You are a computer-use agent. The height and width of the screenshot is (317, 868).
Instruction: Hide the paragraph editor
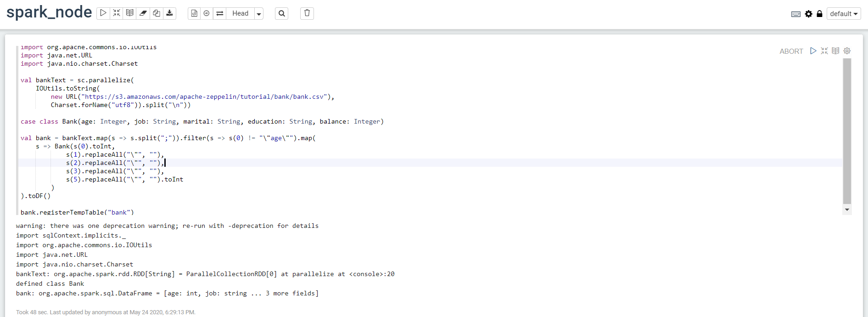[824, 51]
